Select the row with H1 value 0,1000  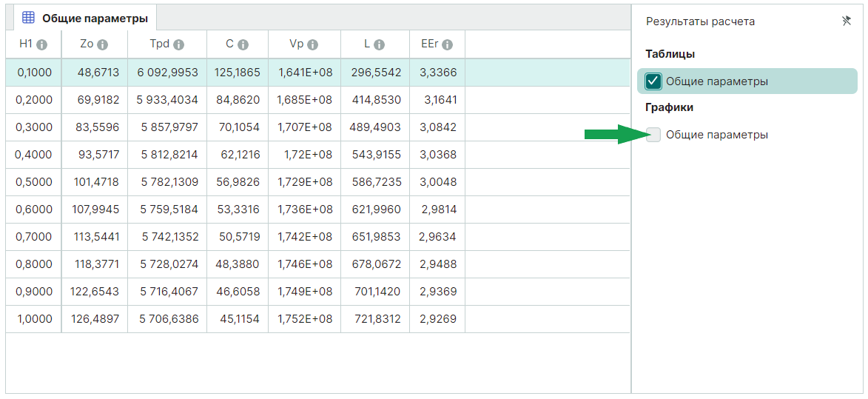coord(35,73)
